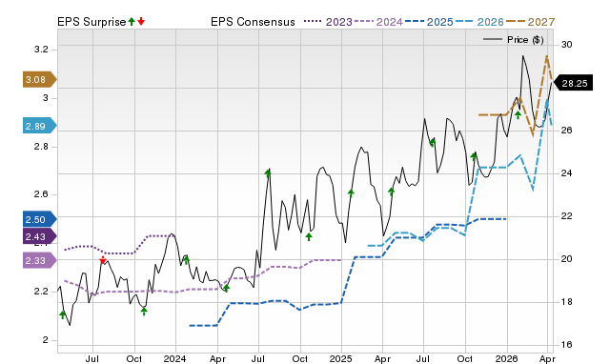Select the 2024 light purple legend entry
The image size is (610, 364).
click(x=378, y=22)
